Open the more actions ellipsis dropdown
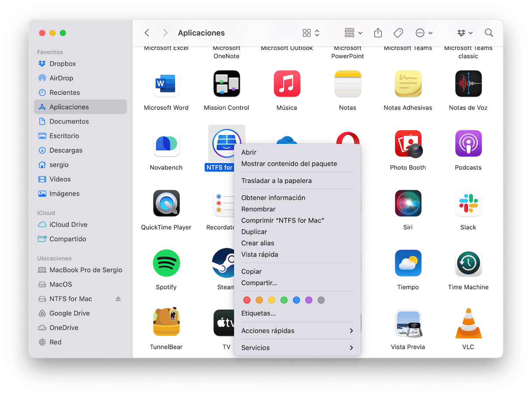 [424, 33]
